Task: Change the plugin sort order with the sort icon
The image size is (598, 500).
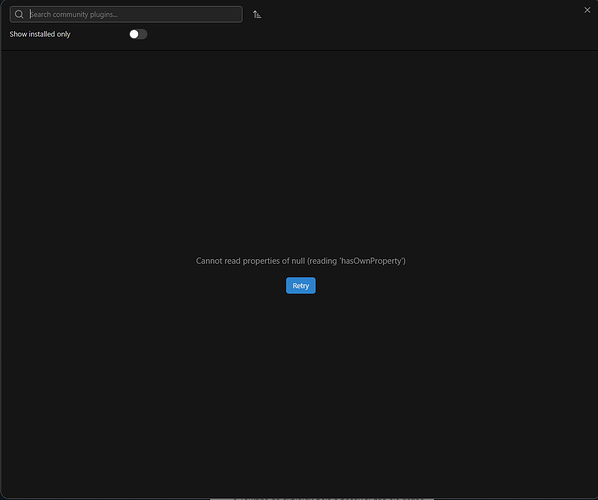Action: [257, 14]
